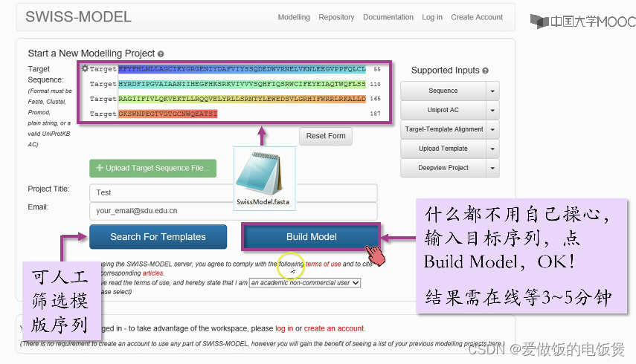This screenshot has width=636, height=364.
Task: Expand the Target-Template Alignment dropdown arrow
Action: pyautogui.click(x=492, y=129)
